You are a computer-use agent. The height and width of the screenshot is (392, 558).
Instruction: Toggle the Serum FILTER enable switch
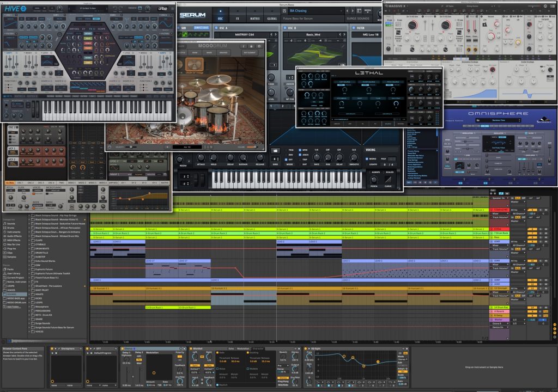tap(353, 28)
